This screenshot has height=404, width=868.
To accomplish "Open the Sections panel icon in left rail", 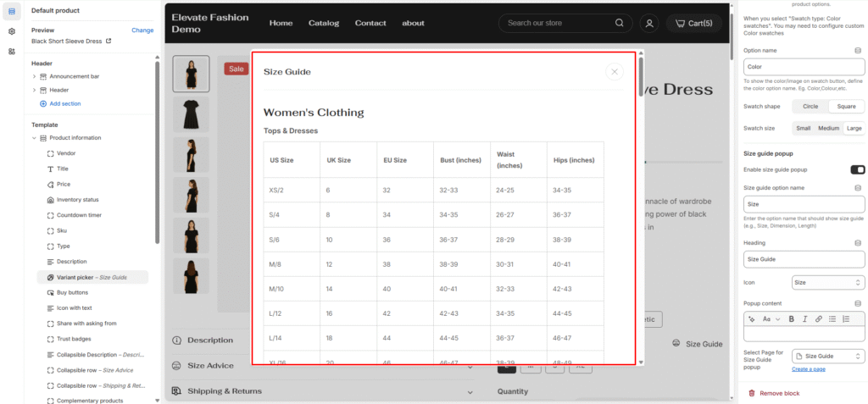I will 12,11.
